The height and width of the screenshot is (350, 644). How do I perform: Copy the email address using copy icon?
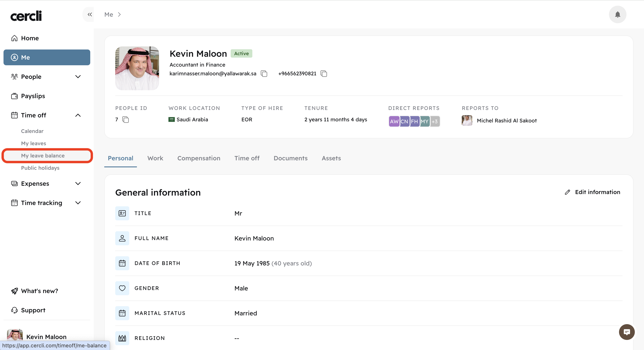(264, 74)
